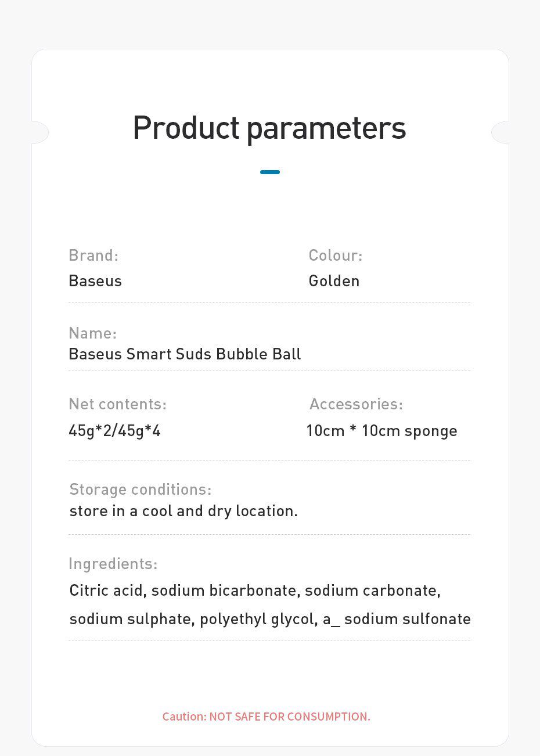This screenshot has height=756, width=540.
Task: Click store in a cool and dry location
Action: (x=183, y=511)
